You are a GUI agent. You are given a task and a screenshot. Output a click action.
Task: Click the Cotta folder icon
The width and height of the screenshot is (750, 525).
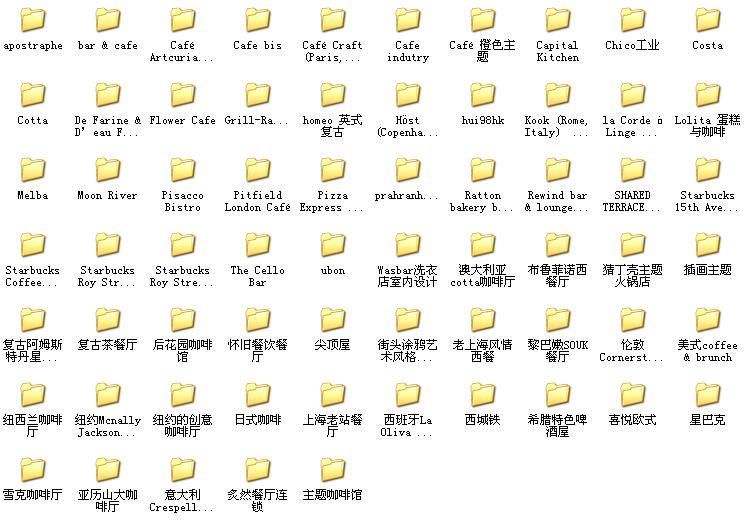click(33, 95)
